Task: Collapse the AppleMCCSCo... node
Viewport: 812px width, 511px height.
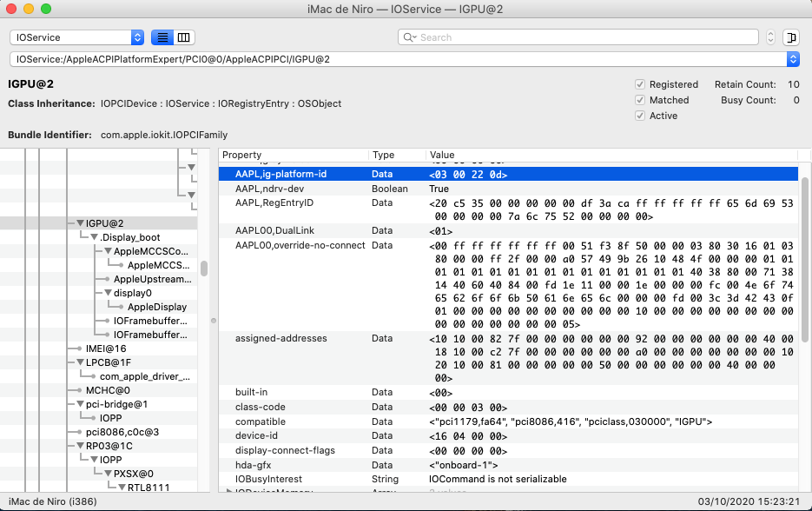Action: [109, 251]
